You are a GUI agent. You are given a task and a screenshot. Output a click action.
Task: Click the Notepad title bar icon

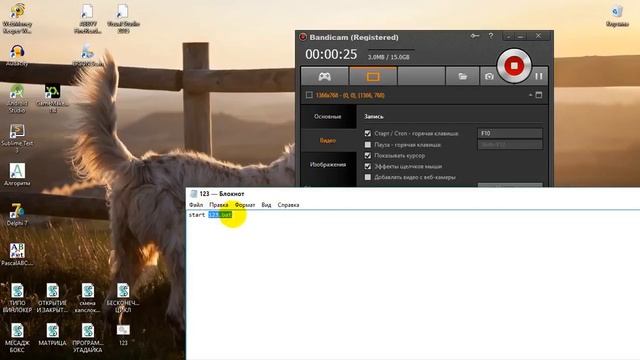(x=193, y=194)
